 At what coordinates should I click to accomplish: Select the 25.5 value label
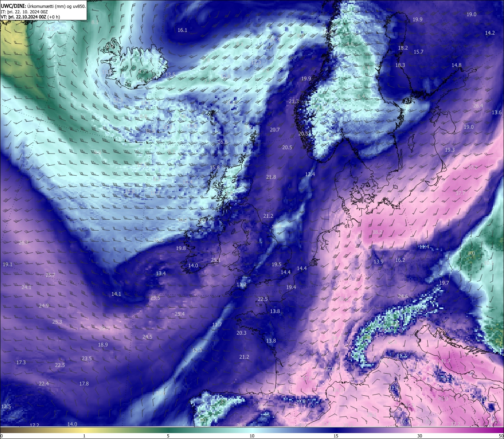pyautogui.click(x=155, y=298)
